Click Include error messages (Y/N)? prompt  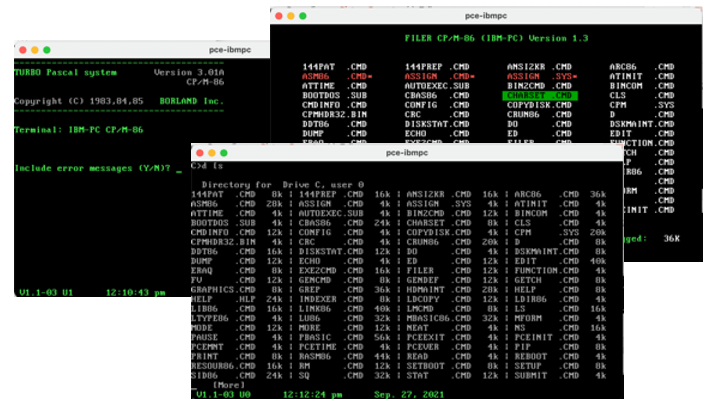[x=92, y=169]
